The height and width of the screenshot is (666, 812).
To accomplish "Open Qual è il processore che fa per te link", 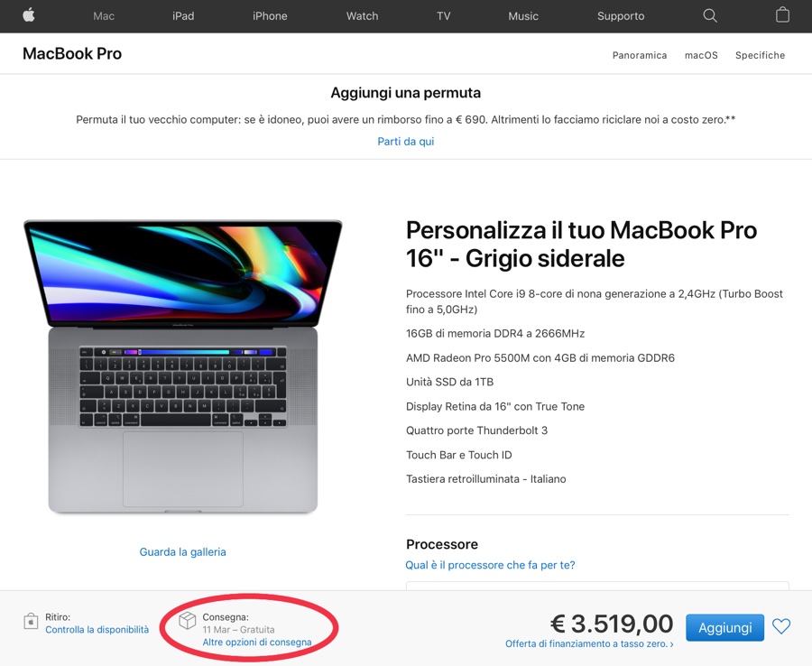I will tap(490, 565).
